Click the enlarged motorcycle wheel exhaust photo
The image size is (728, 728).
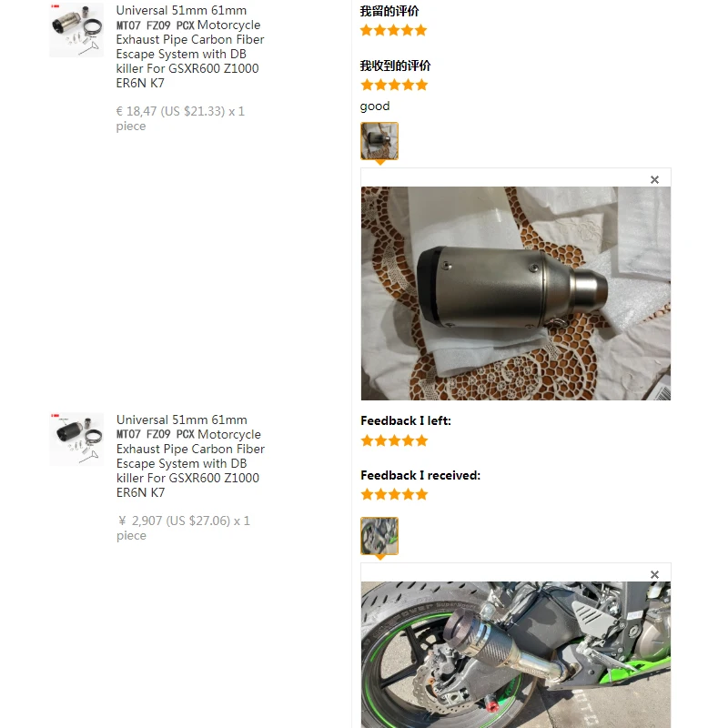click(516, 654)
